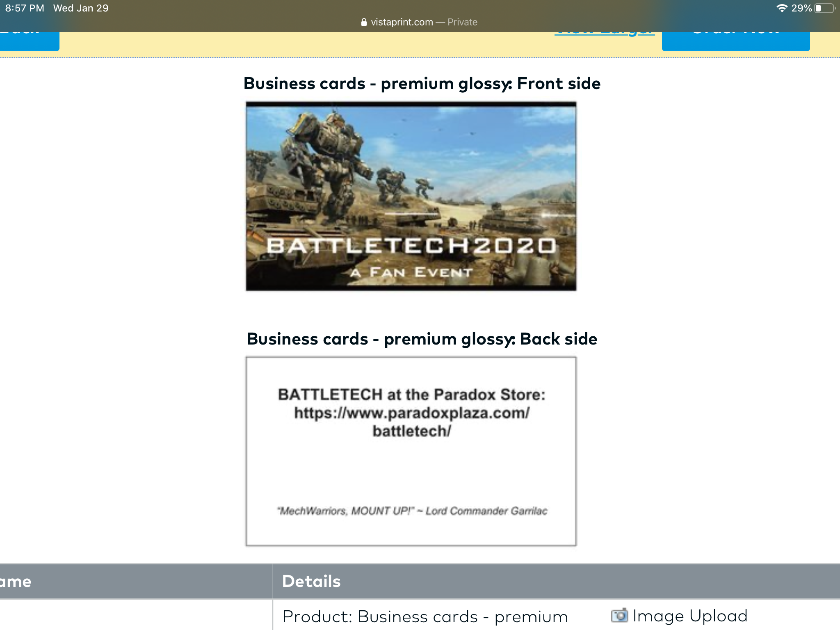Tap the Wed Jan 29 date

(81, 8)
